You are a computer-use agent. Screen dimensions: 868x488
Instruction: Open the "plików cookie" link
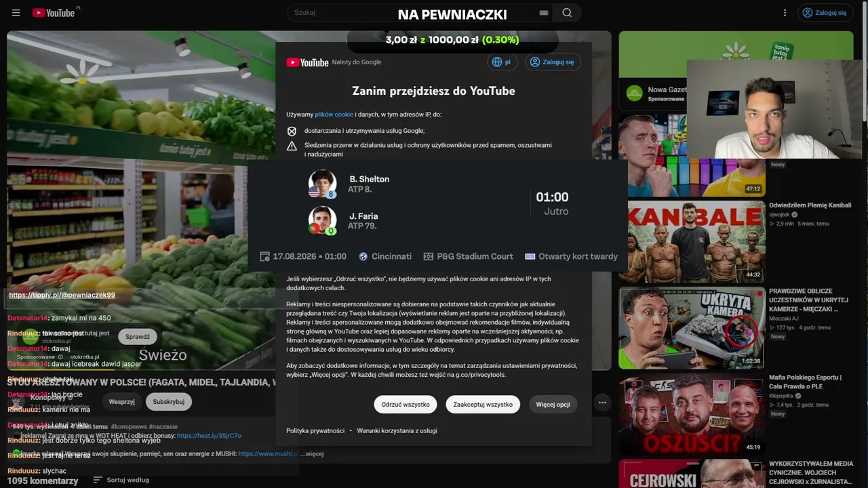(x=334, y=115)
